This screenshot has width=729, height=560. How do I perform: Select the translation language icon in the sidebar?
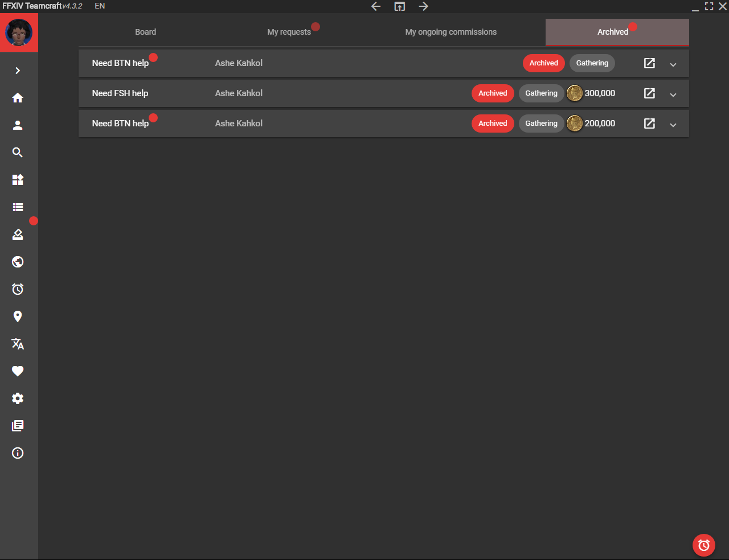coord(18,344)
